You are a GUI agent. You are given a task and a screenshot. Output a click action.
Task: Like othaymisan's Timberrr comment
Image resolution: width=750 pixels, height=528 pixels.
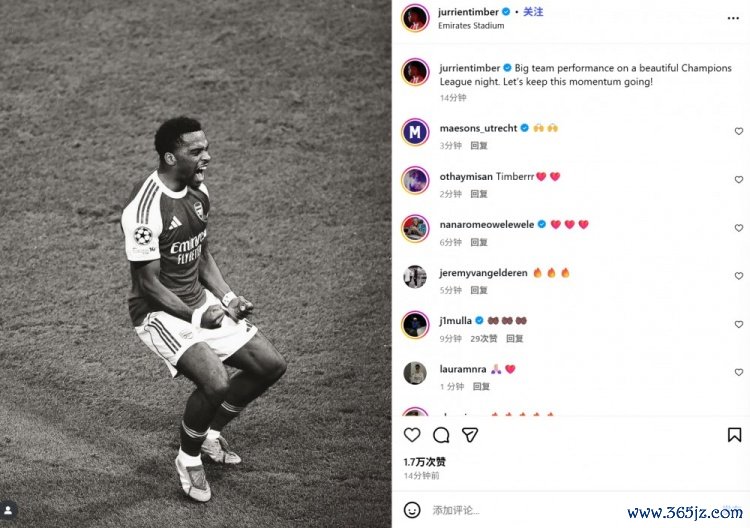(739, 180)
